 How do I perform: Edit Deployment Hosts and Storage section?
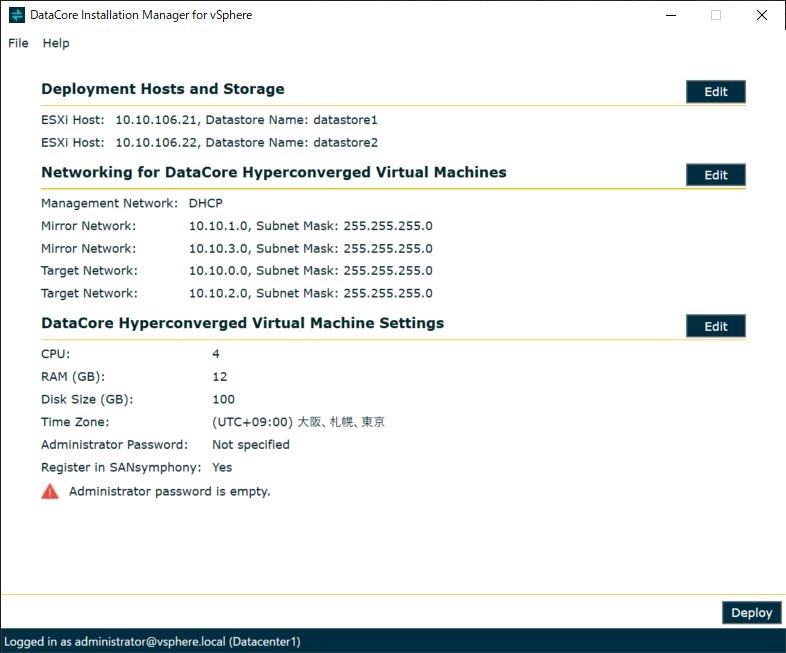715,92
